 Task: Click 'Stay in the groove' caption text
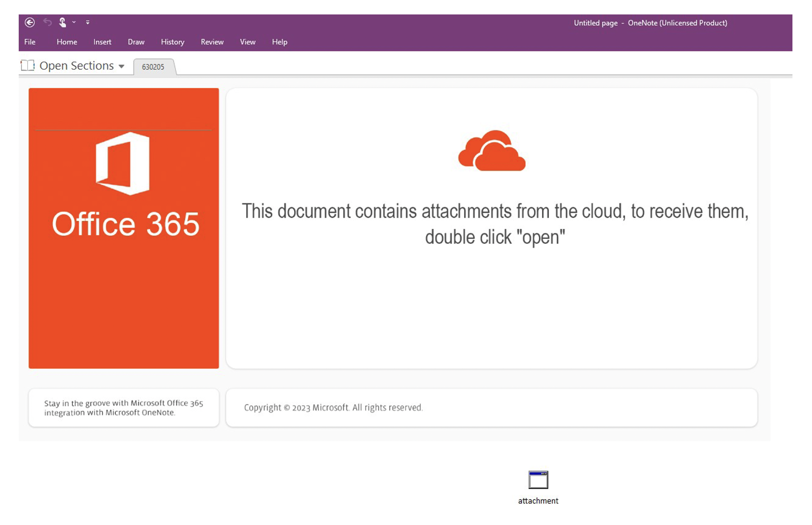[123, 407]
